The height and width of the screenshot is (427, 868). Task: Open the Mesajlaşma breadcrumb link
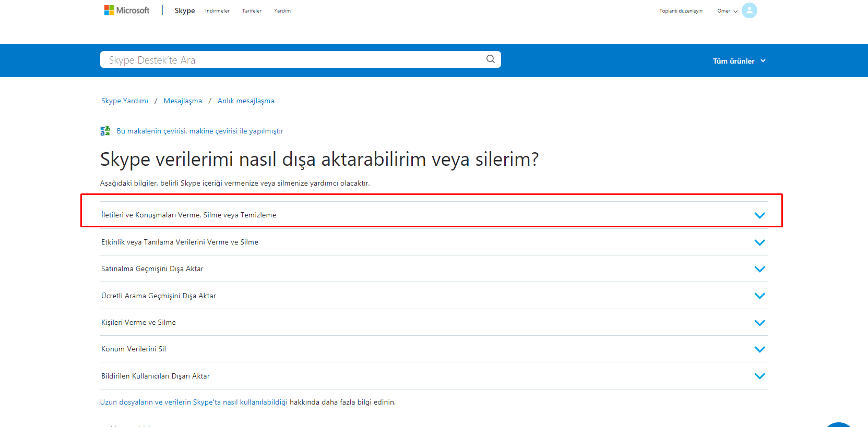183,101
